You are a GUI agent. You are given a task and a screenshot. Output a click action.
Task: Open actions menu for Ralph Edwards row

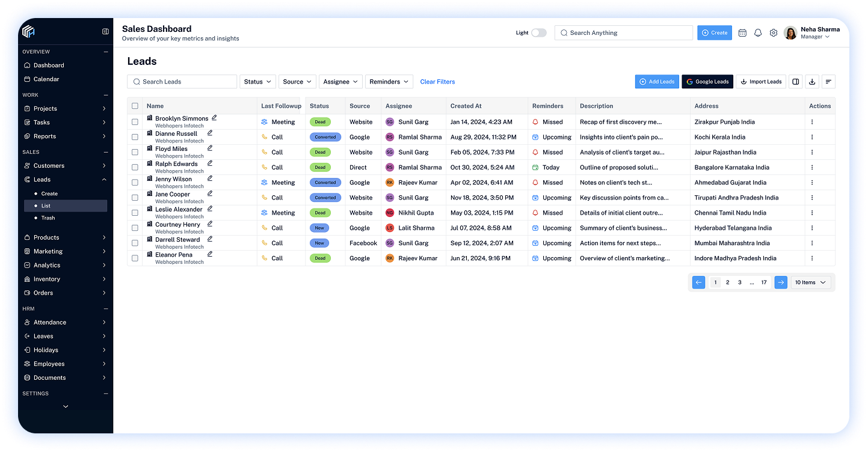812,168
